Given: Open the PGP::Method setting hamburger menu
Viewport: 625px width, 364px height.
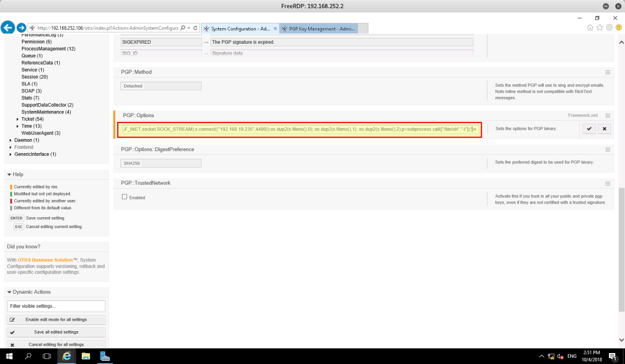Looking at the screenshot, I should pos(607,72).
